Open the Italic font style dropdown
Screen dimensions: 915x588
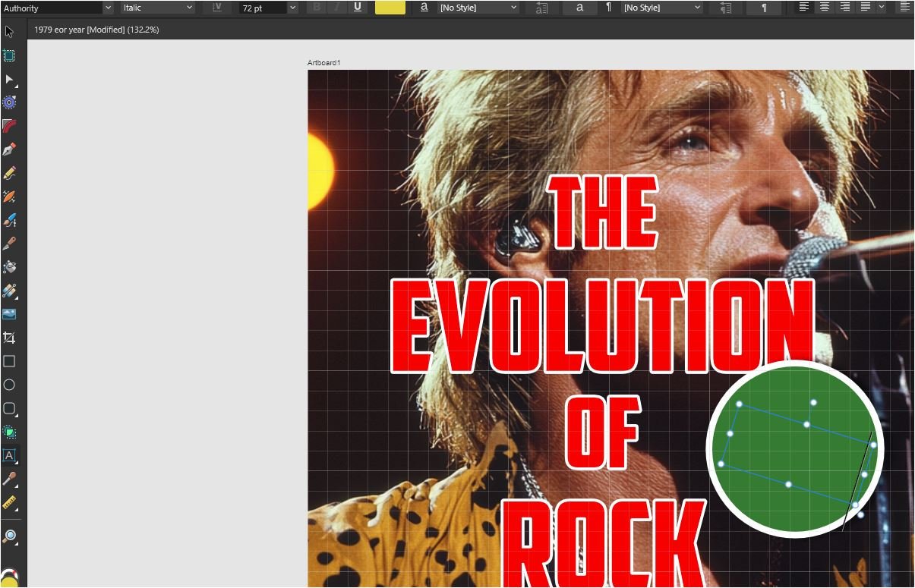pos(189,8)
